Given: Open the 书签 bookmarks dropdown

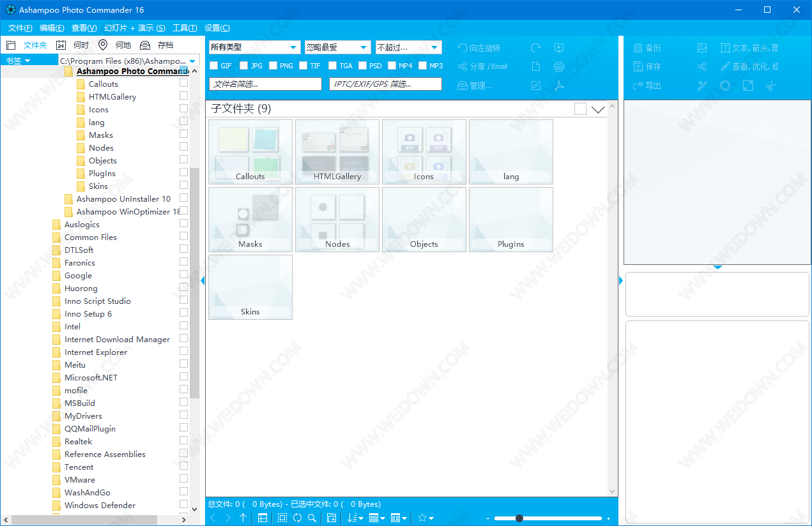Looking at the screenshot, I should [x=18, y=61].
